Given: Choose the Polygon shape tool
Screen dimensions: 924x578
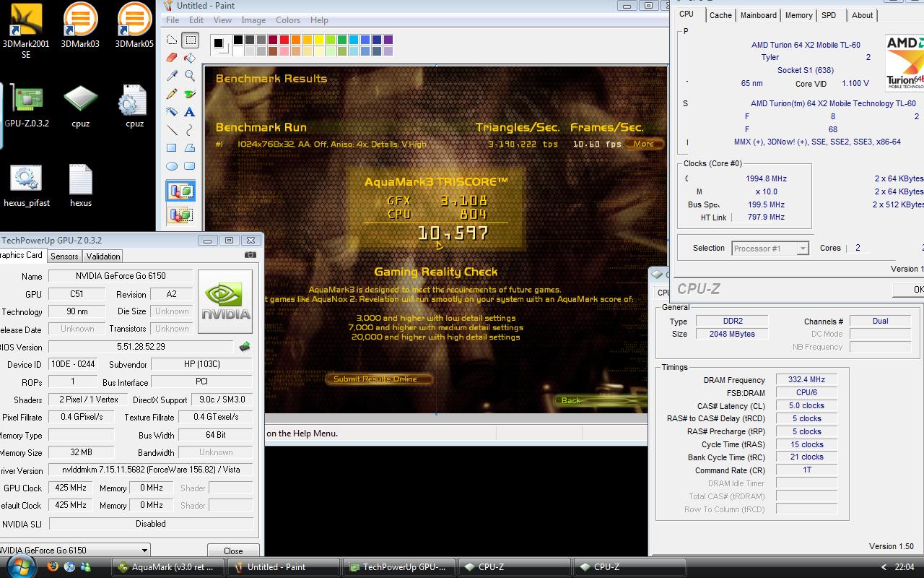Looking at the screenshot, I should pyautogui.click(x=190, y=148).
